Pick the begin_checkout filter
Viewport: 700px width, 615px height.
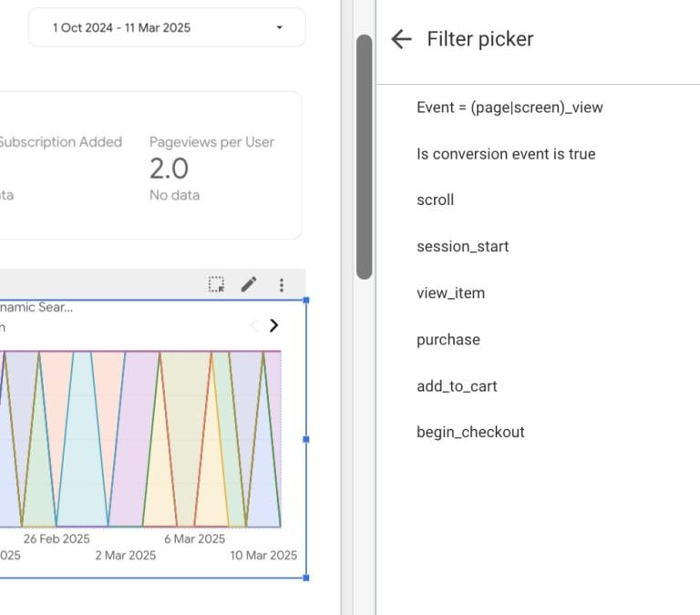pos(470,433)
